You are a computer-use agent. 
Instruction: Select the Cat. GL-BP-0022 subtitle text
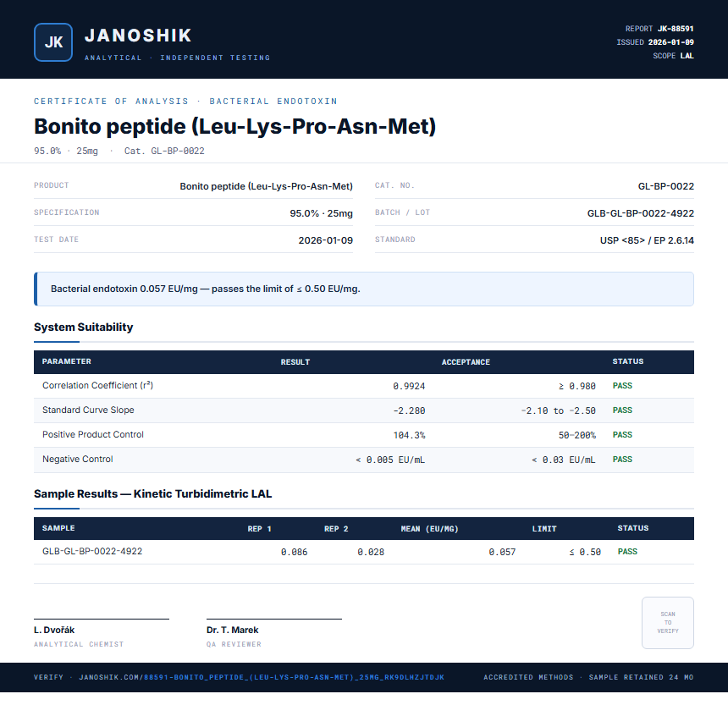(164, 151)
